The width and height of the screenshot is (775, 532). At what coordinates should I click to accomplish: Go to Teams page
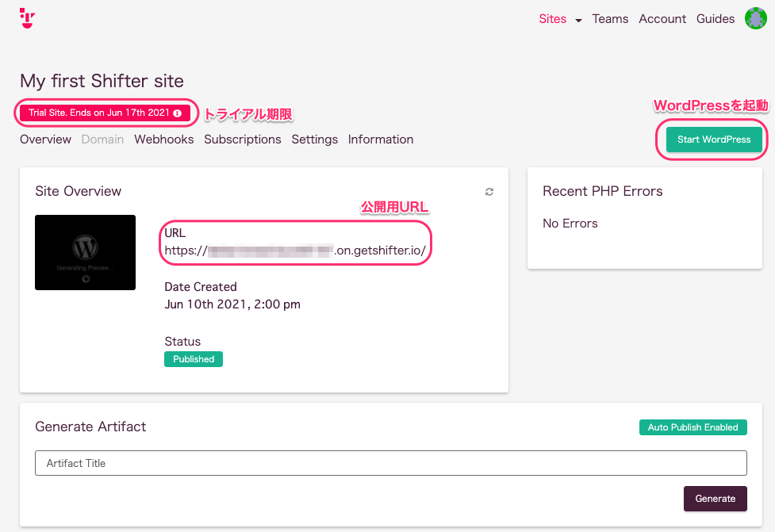pos(610,19)
